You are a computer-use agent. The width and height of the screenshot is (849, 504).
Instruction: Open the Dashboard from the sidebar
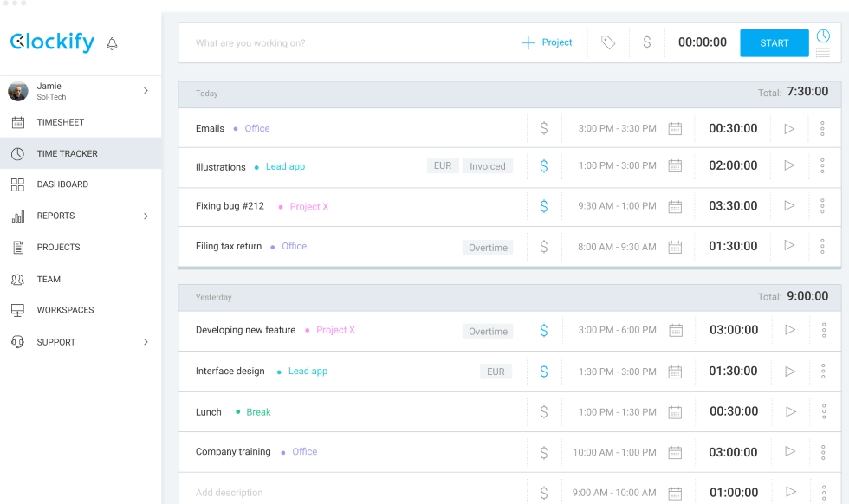pos(62,184)
